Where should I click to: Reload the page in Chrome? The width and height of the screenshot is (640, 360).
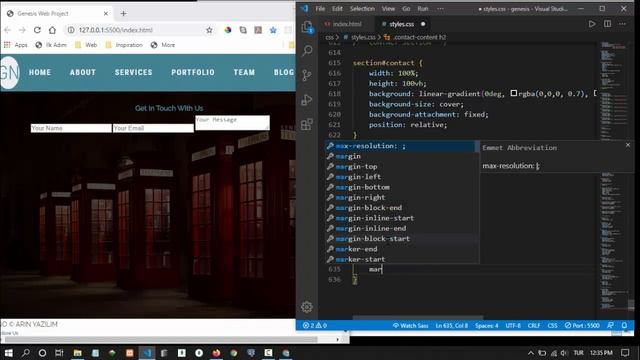[37, 30]
